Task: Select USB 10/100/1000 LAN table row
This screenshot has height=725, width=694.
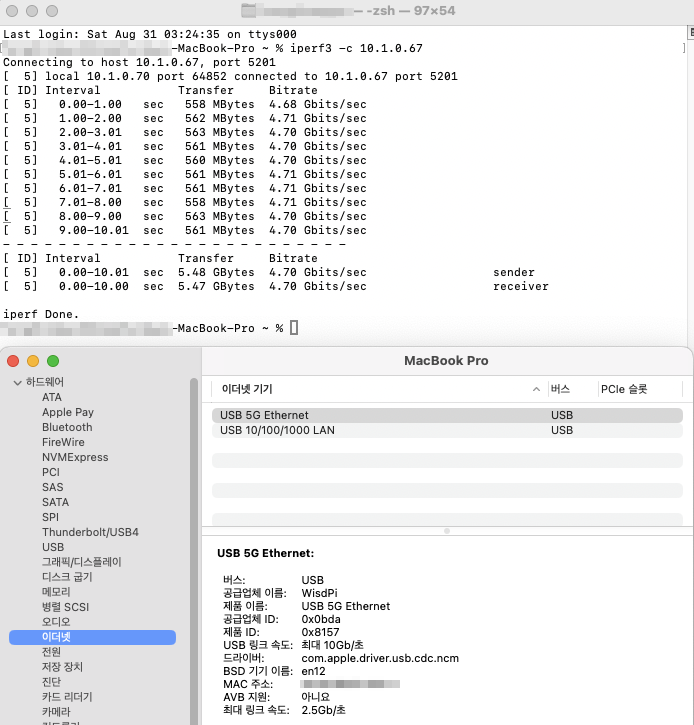Action: [x=447, y=430]
